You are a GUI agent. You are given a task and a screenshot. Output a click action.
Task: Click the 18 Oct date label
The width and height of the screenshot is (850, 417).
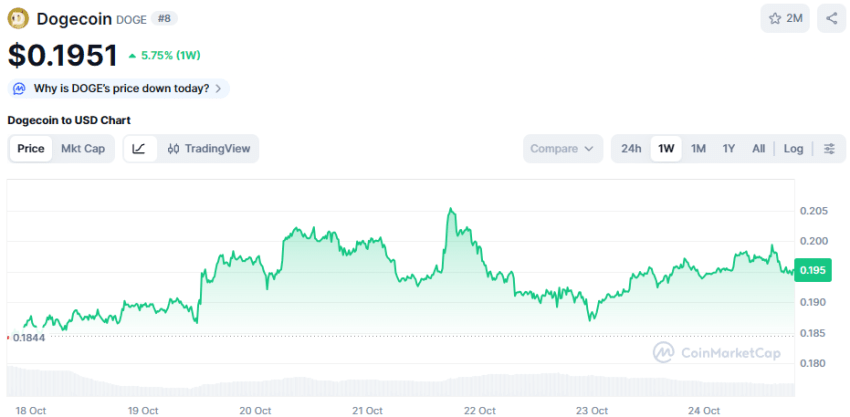pos(30,410)
